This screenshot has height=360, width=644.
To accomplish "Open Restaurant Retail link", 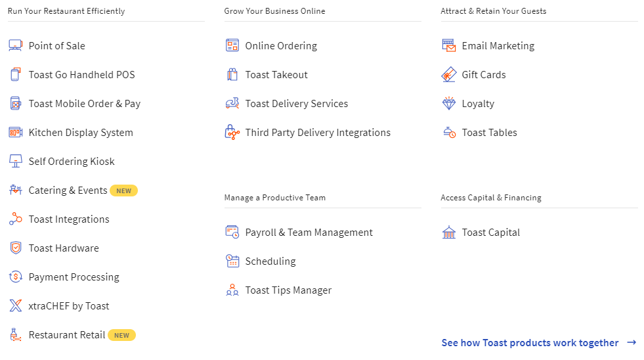I will tap(67, 335).
